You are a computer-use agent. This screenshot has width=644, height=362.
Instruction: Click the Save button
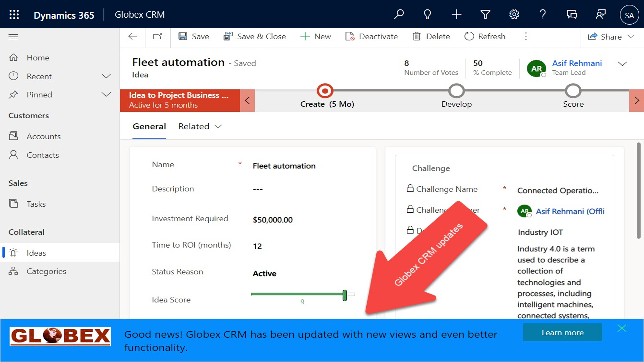pyautogui.click(x=193, y=36)
